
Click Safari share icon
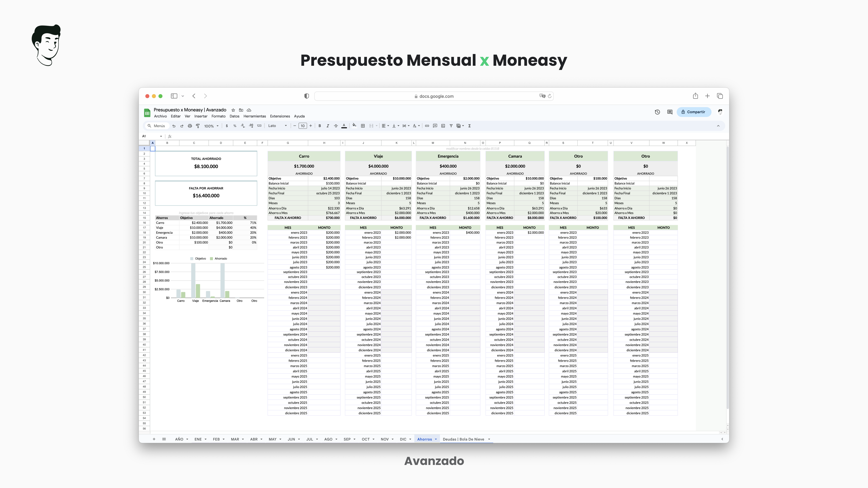(x=695, y=96)
